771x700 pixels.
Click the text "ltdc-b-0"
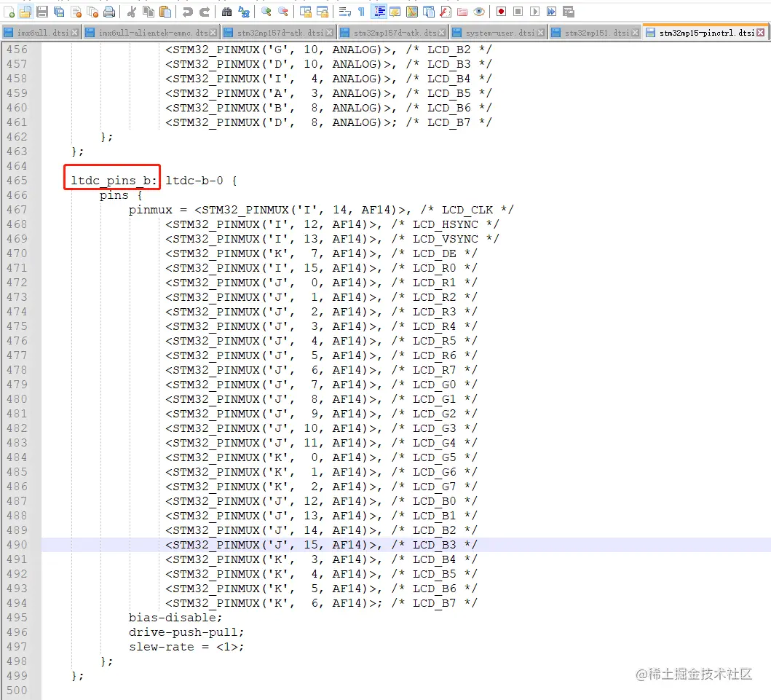point(194,181)
